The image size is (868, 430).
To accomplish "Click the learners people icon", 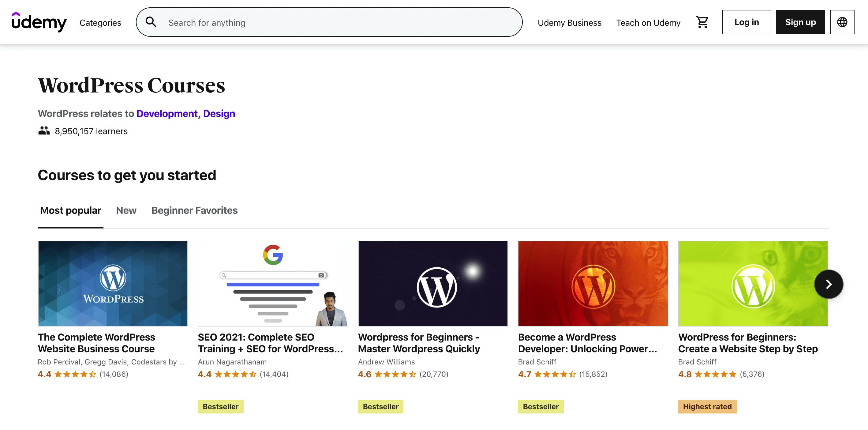I will point(44,131).
